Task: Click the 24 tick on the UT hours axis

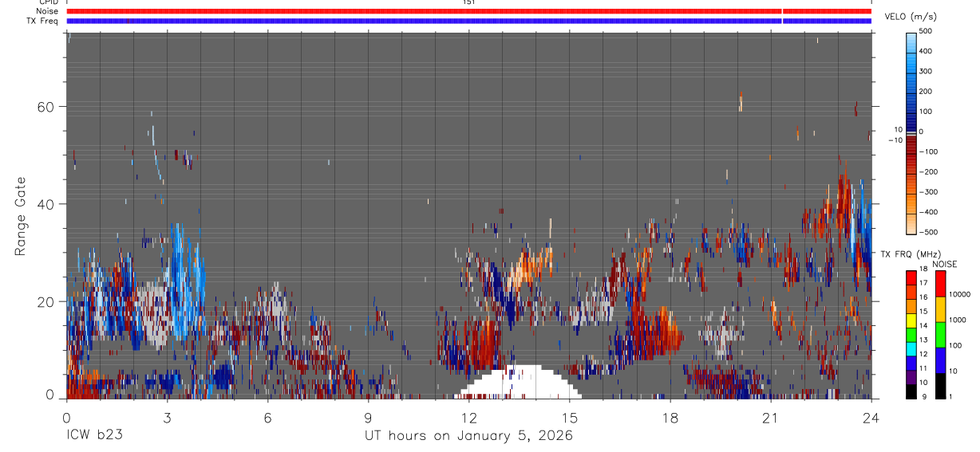Action: coord(871,417)
